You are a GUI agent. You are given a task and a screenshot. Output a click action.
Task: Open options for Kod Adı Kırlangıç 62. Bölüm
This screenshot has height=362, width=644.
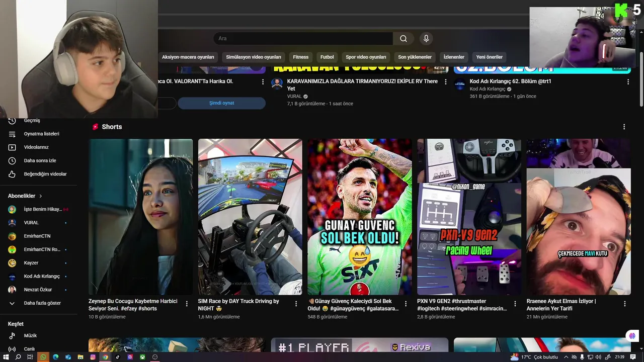pyautogui.click(x=628, y=81)
